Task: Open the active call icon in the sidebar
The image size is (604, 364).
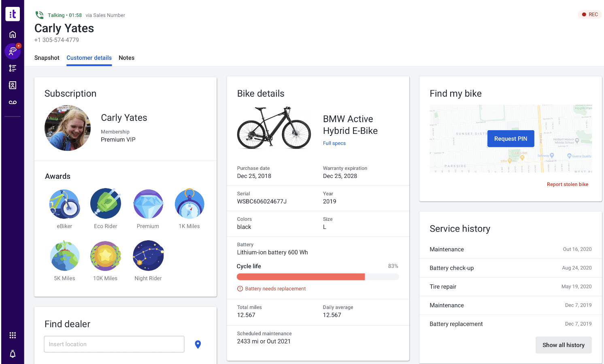Action: [13, 51]
